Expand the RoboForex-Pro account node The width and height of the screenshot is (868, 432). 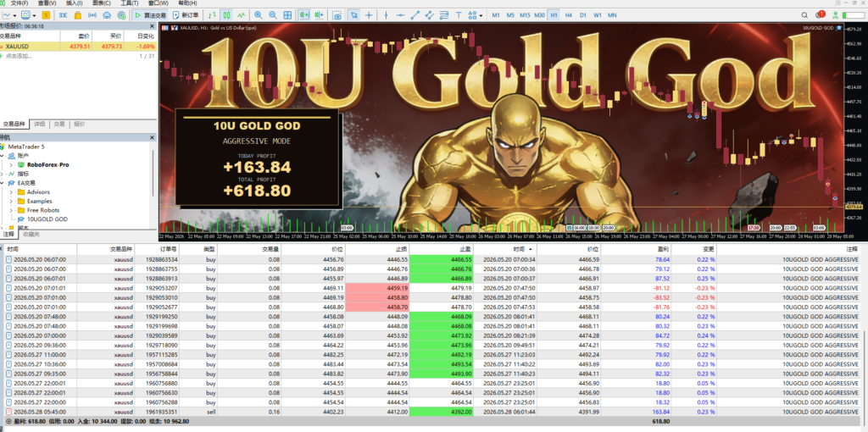10,165
